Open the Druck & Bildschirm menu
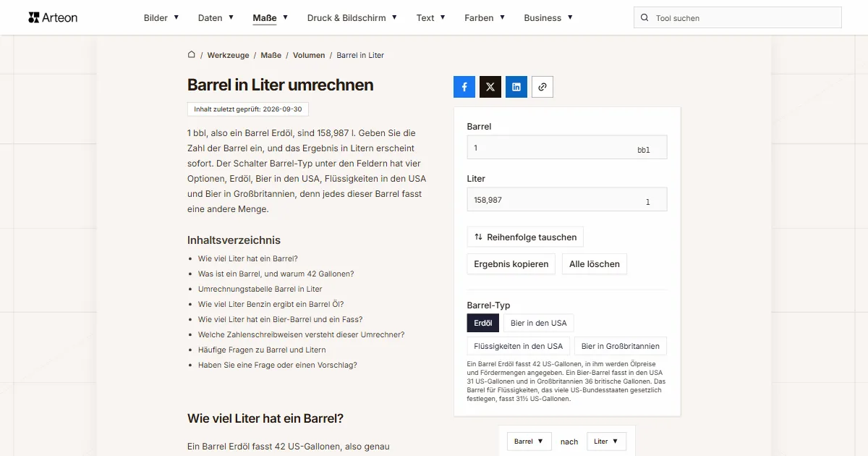Screen dimensions: 868x456 coord(352,18)
